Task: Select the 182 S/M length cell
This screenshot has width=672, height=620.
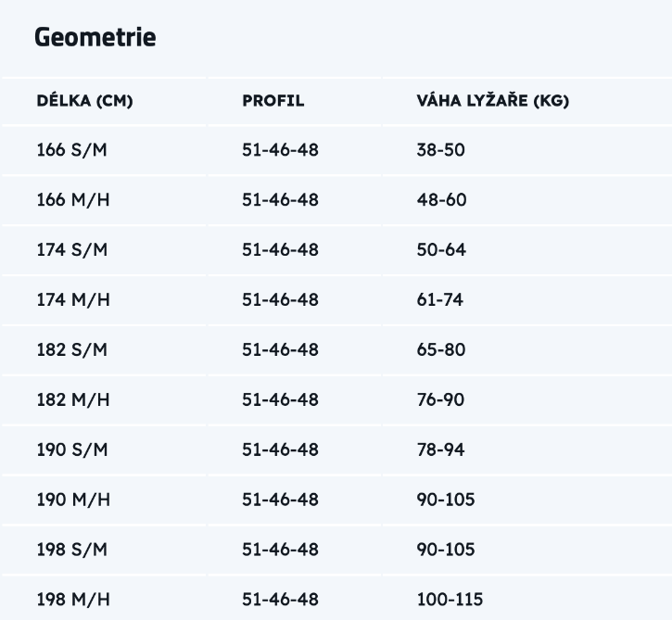Action: 72,350
